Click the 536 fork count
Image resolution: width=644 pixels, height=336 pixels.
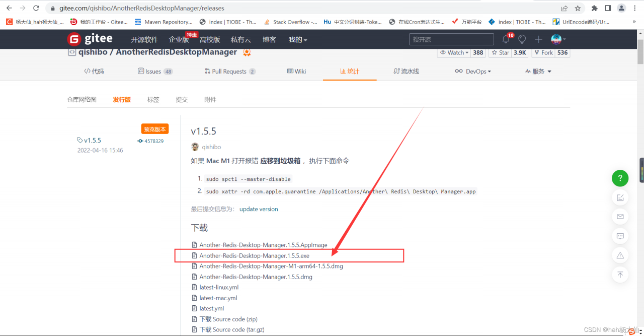point(562,52)
